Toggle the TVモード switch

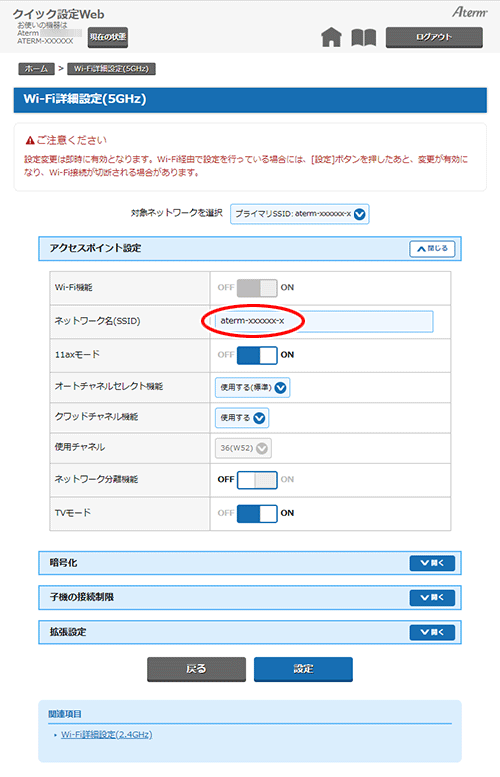pos(257,513)
